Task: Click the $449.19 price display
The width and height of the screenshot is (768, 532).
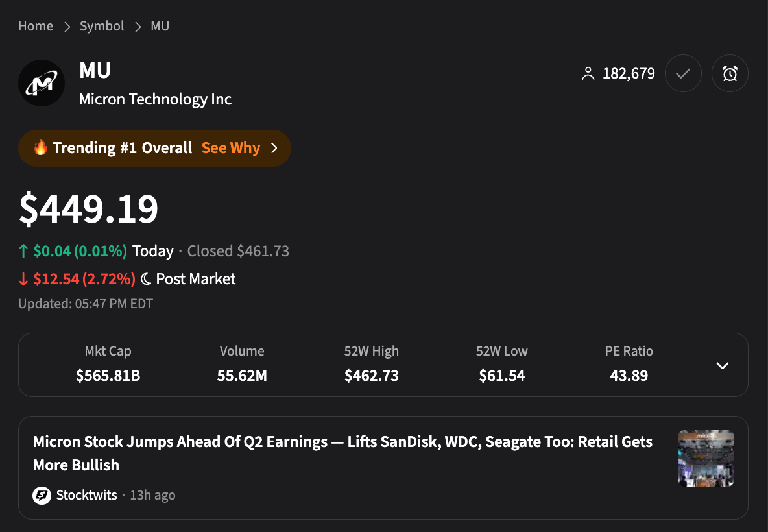Action: coord(88,209)
